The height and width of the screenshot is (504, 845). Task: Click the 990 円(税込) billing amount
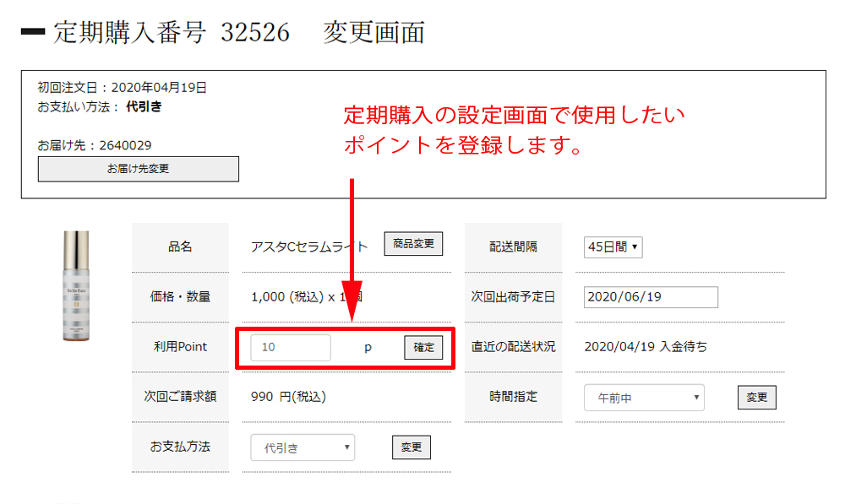[x=288, y=396]
